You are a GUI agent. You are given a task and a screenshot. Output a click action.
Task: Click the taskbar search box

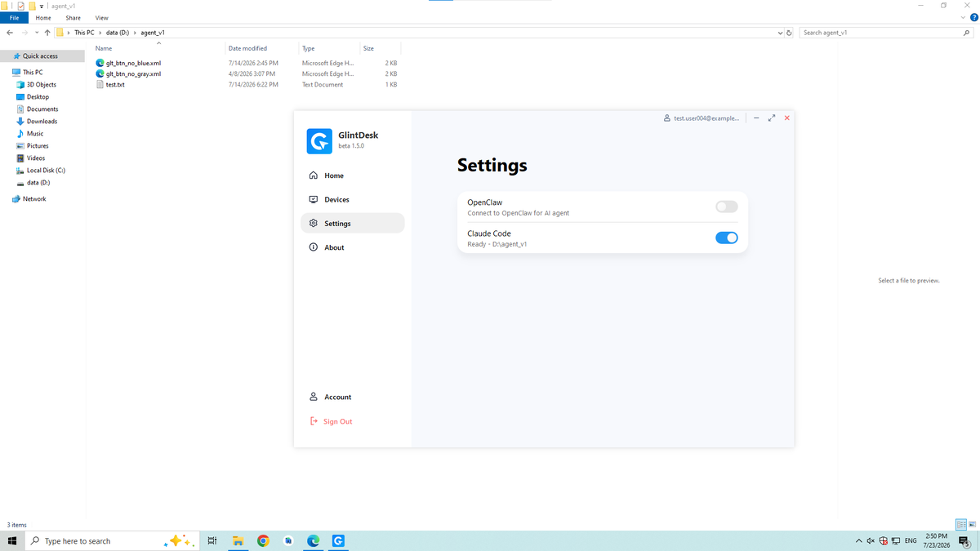(112, 540)
